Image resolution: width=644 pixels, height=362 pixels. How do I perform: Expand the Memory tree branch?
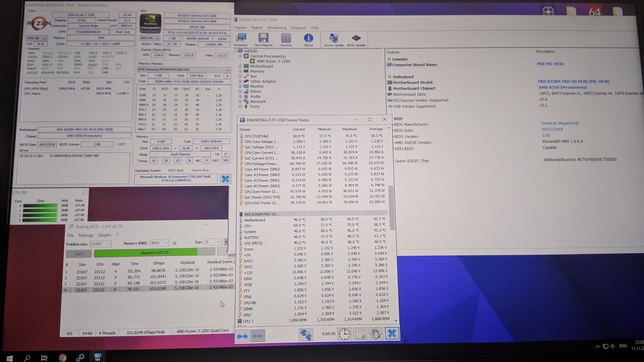(240, 71)
